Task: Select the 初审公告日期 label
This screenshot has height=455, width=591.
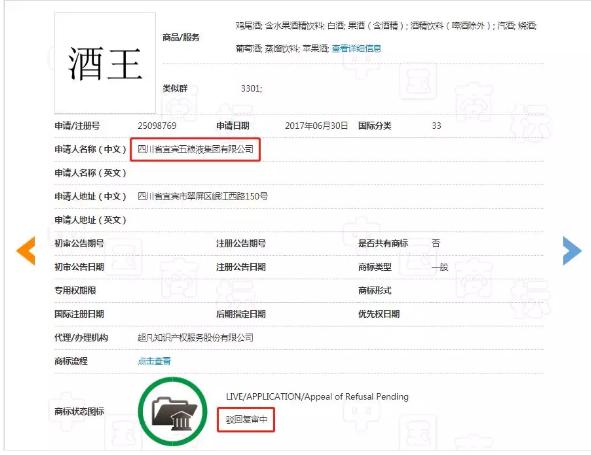Action: [x=79, y=267]
